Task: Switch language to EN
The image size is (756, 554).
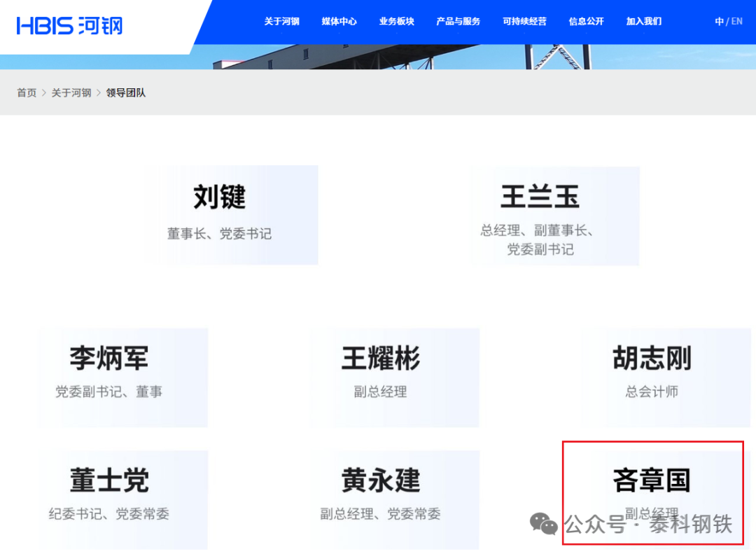Action: pos(736,21)
